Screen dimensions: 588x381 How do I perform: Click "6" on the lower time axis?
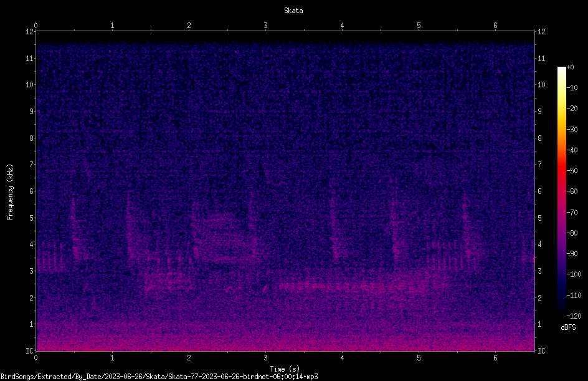click(x=495, y=358)
